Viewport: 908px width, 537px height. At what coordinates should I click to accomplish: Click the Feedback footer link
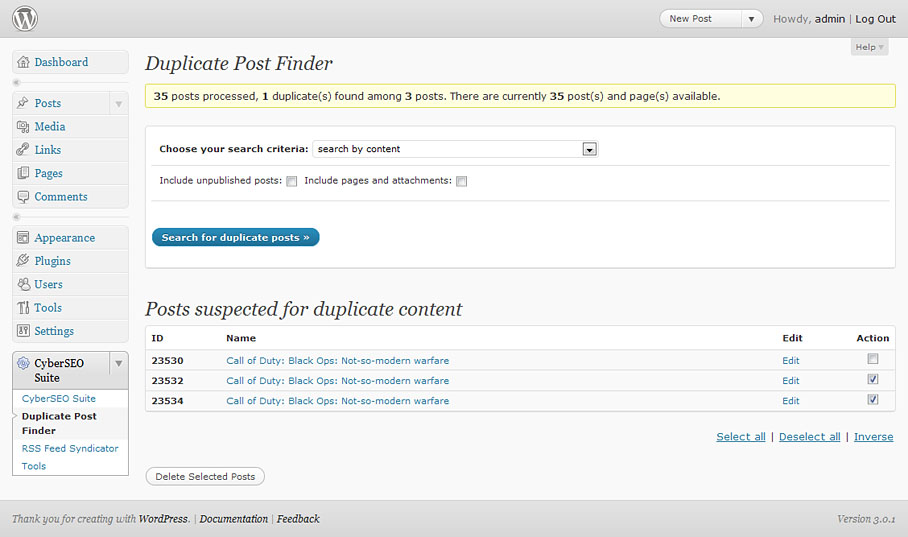[298, 519]
